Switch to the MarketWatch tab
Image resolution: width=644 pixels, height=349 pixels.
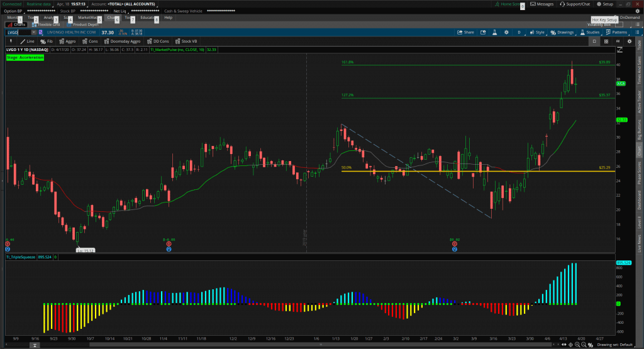(89, 18)
